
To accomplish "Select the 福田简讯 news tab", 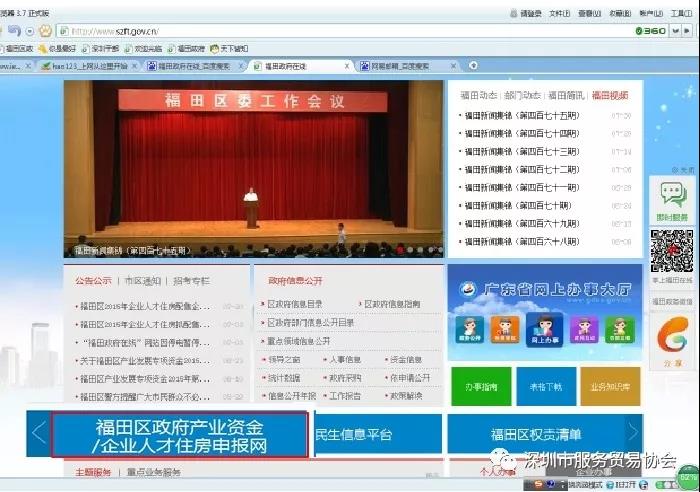I will 566,95.
